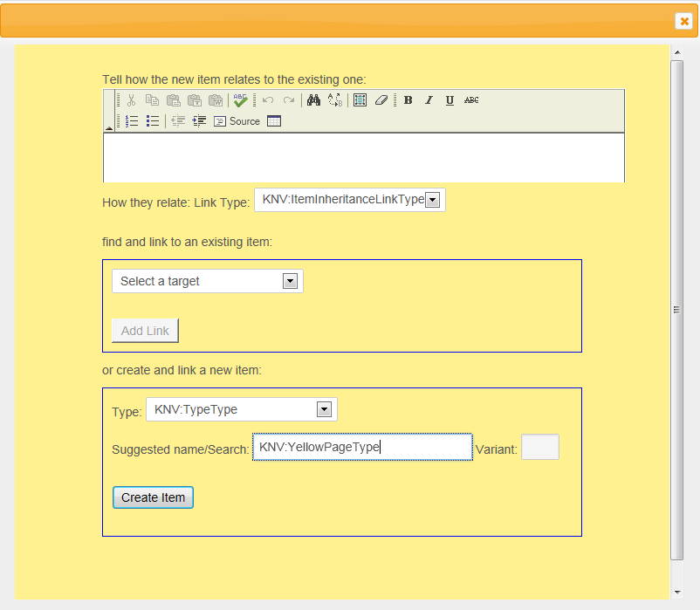Click inside the rich text editing area
700x610 pixels.
[364, 158]
